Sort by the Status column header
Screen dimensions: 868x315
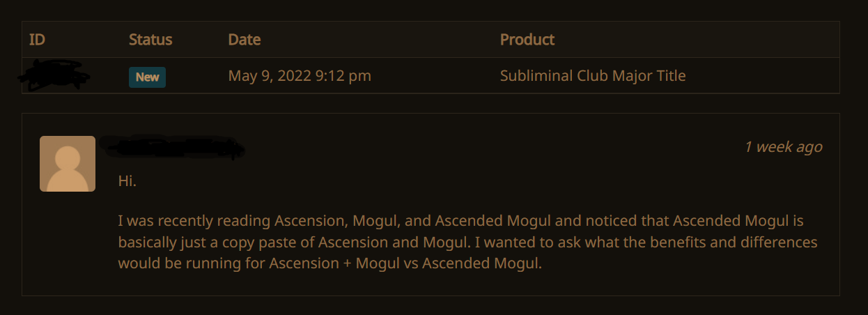150,40
